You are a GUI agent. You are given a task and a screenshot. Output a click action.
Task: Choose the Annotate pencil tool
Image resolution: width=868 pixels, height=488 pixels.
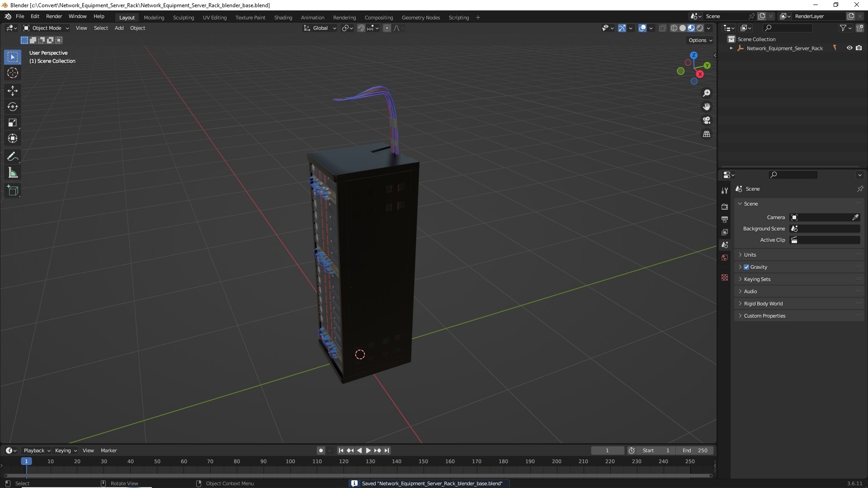[x=13, y=157]
